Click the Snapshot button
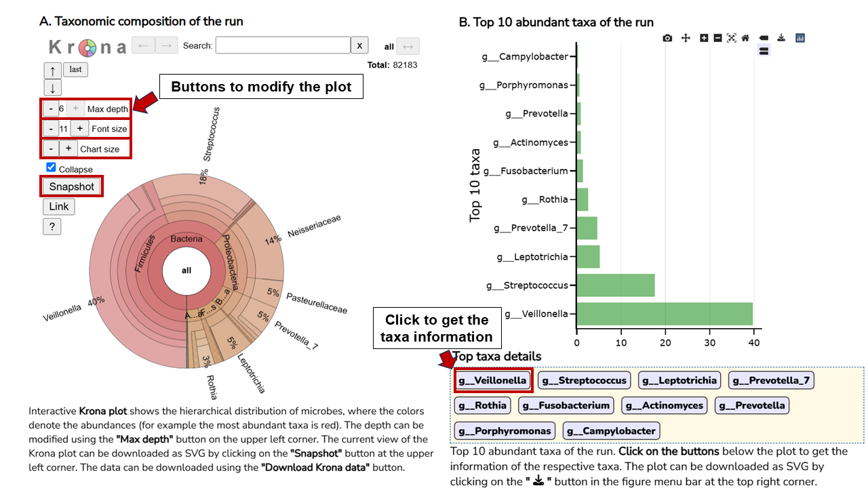868x488 pixels. (72, 186)
